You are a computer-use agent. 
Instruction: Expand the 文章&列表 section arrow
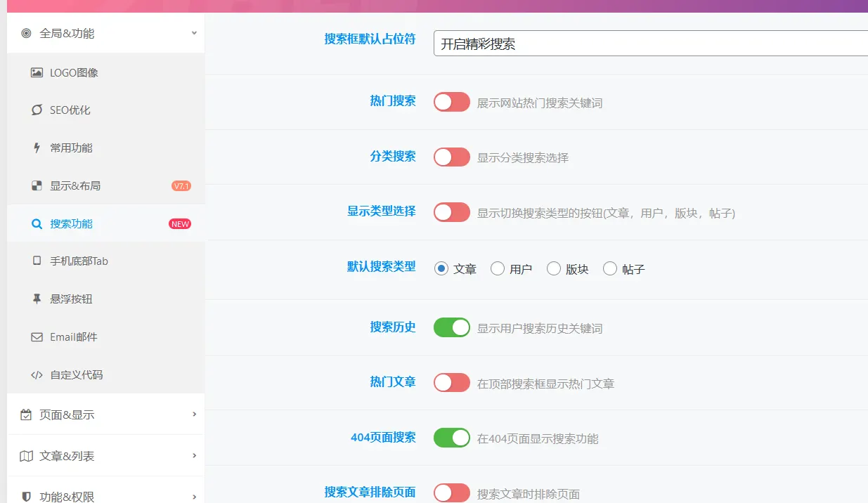click(194, 455)
